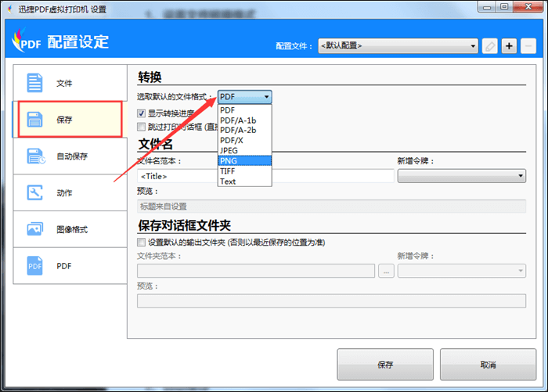Collapse the PDF file format dropdown

point(244,97)
